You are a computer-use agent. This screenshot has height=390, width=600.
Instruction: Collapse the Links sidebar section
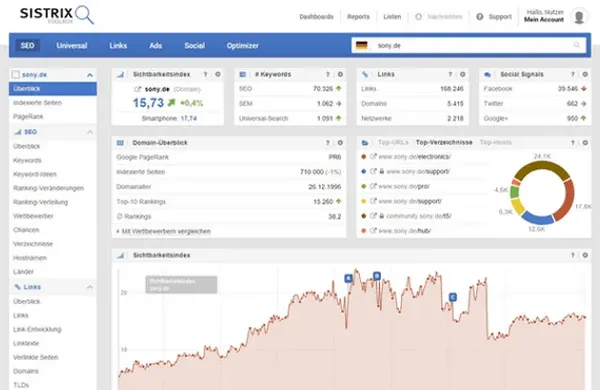pyautogui.click(x=90, y=287)
